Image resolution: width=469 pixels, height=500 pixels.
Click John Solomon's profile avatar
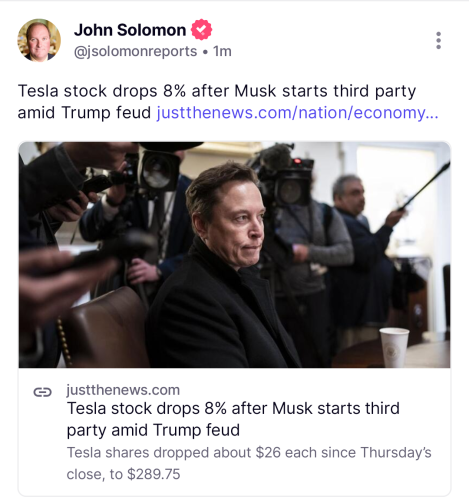tap(39, 40)
